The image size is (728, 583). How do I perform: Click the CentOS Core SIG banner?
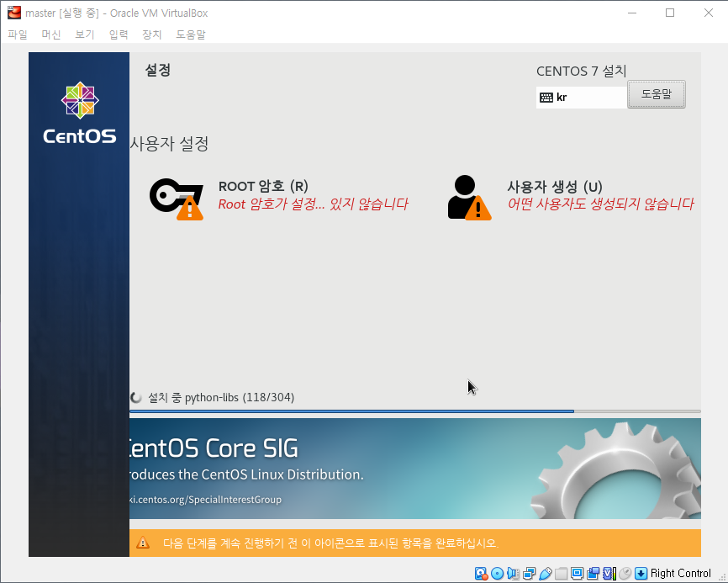415,469
